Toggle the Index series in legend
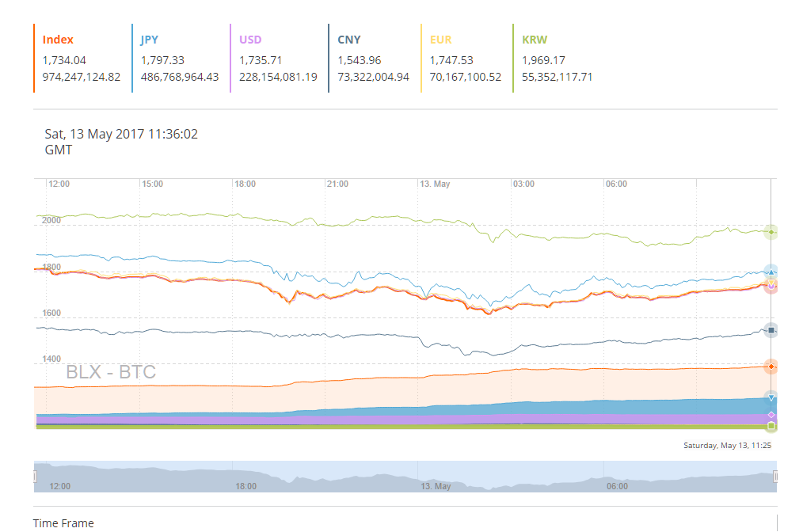Viewport: 803px width, 532px height. [58, 40]
